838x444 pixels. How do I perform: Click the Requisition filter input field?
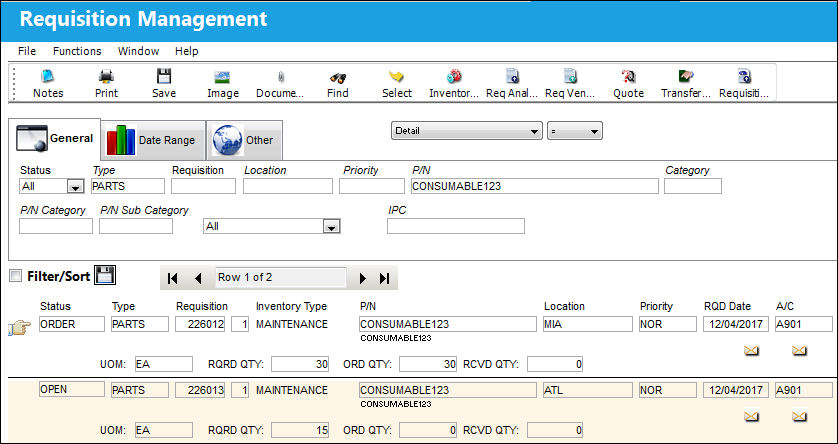[x=203, y=186]
